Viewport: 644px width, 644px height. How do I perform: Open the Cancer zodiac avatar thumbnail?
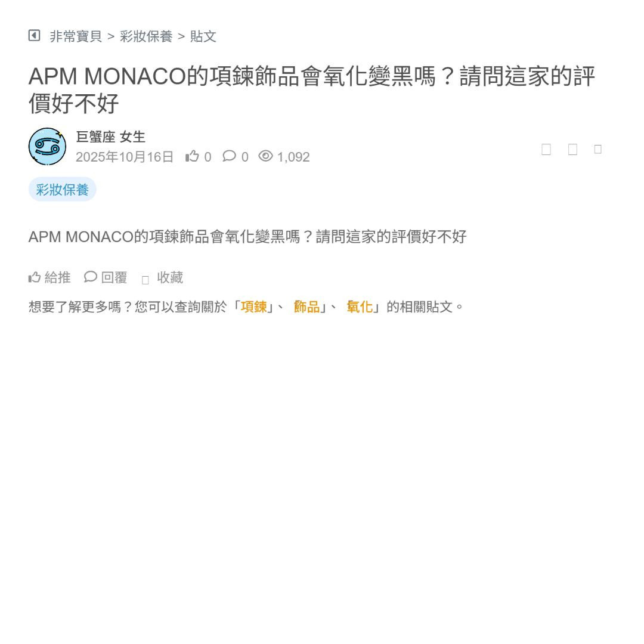[47, 147]
